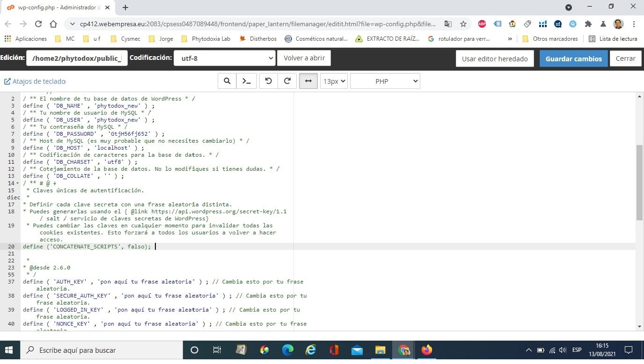Open the blue bar chart extension
The image size is (644, 364).
tap(542, 24)
